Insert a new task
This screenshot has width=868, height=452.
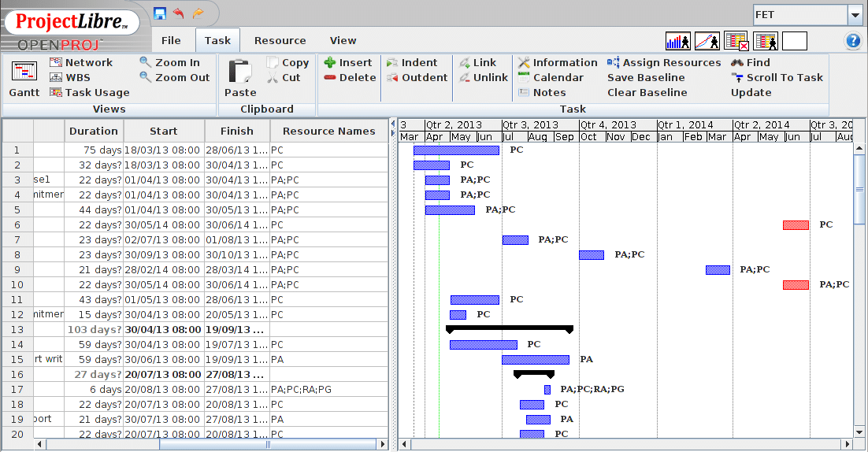(347, 62)
